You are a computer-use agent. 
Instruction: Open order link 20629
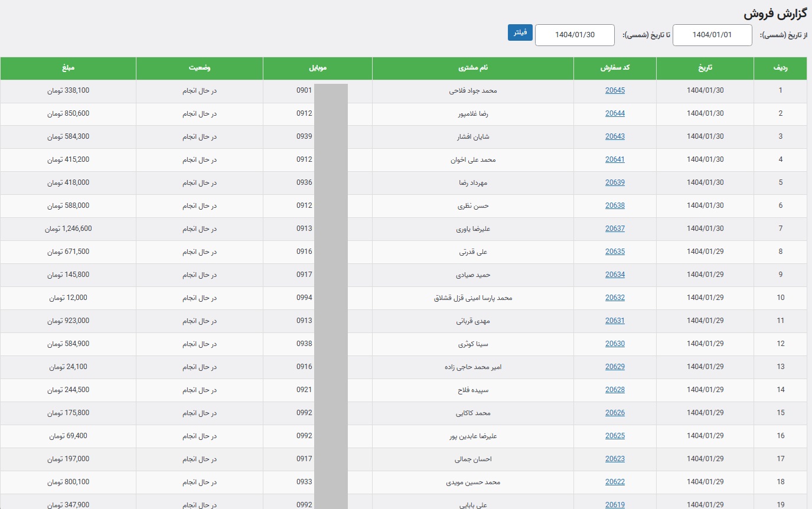pyautogui.click(x=615, y=367)
